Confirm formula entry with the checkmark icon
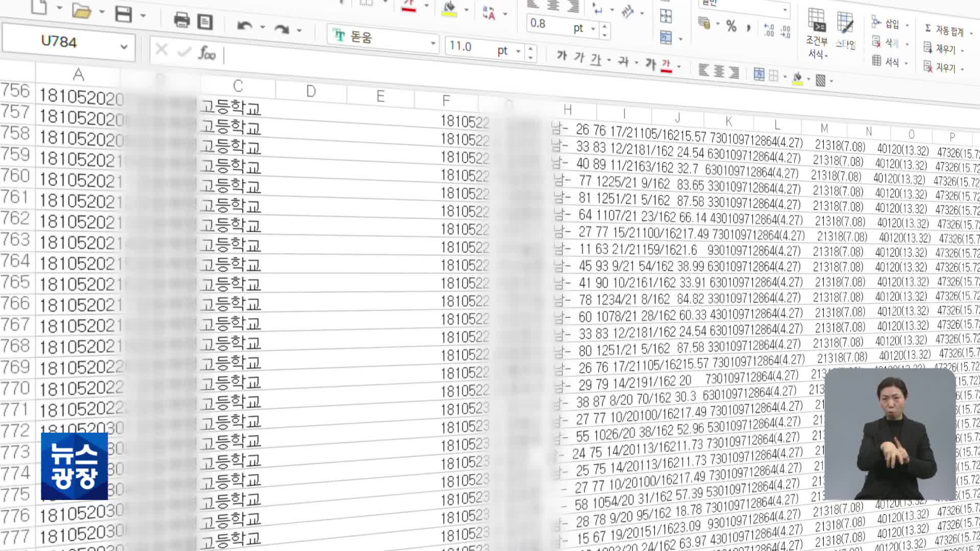The height and width of the screenshot is (551, 980). click(184, 51)
